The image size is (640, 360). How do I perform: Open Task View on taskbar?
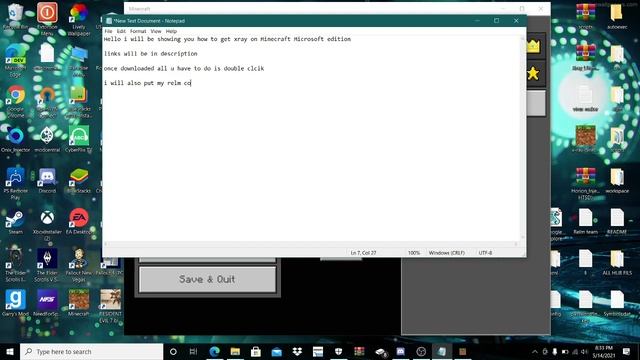193,351
